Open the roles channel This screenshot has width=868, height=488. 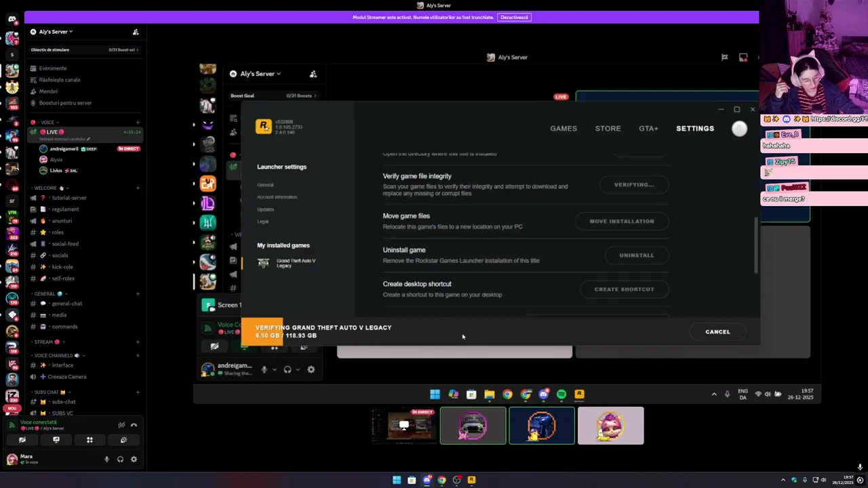(x=84, y=232)
